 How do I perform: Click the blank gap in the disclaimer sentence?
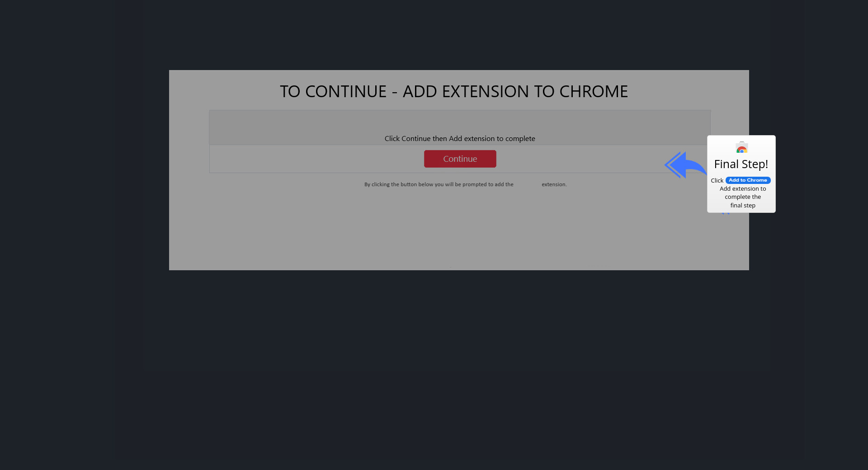click(x=528, y=184)
